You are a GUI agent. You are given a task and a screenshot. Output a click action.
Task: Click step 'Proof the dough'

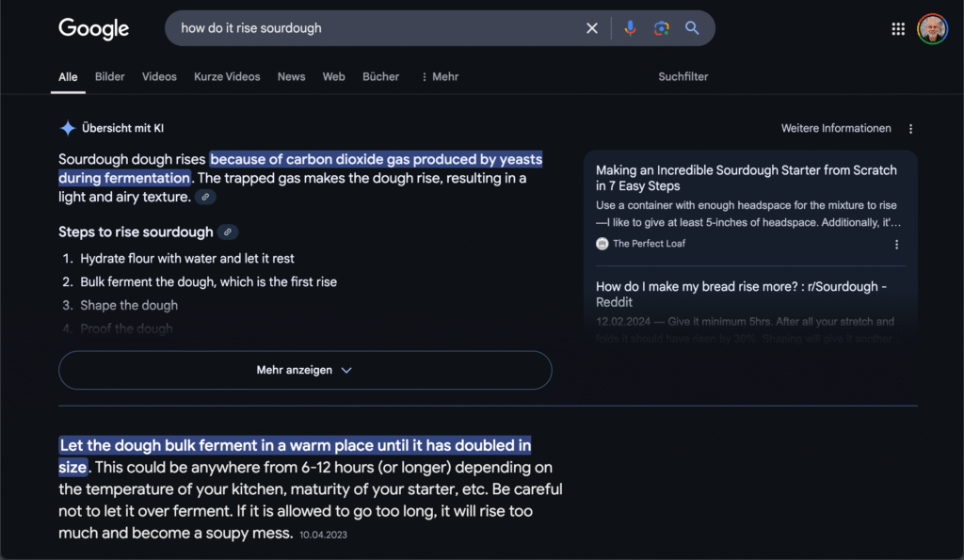click(x=126, y=328)
